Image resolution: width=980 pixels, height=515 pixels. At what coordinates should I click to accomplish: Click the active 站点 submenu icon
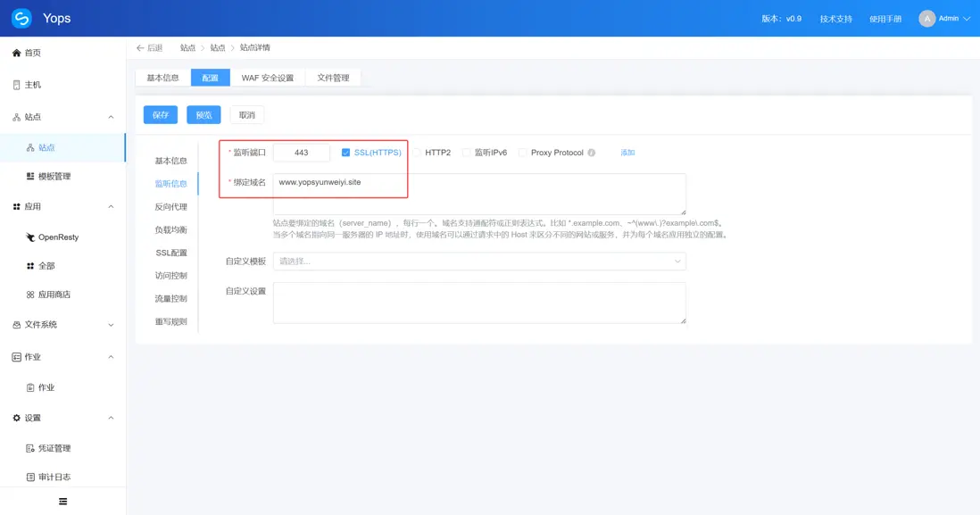point(30,148)
